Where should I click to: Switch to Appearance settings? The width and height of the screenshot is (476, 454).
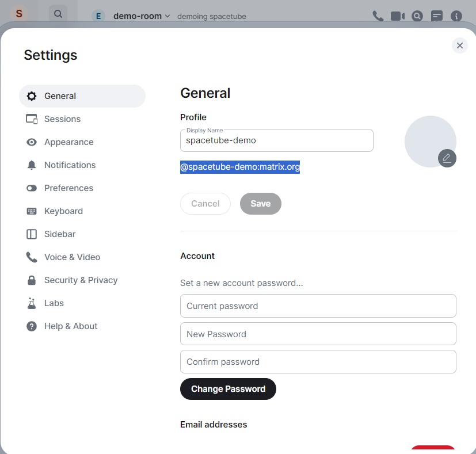82,142
